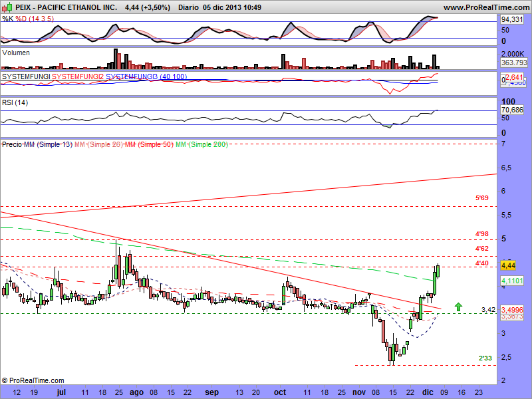Select the title "PEIX - PACIFIC ETHANOL INC."
This screenshot has height=399, width=532.
[66, 7]
